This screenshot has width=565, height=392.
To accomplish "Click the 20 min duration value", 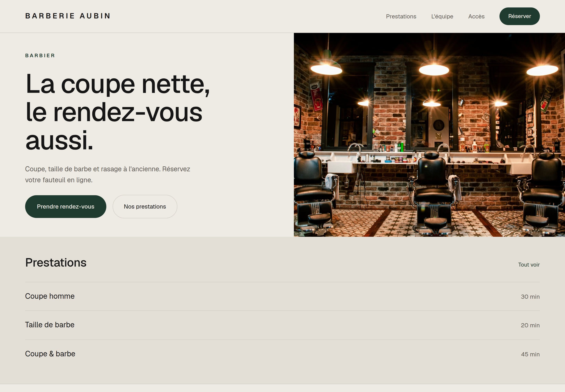I will coord(530,325).
